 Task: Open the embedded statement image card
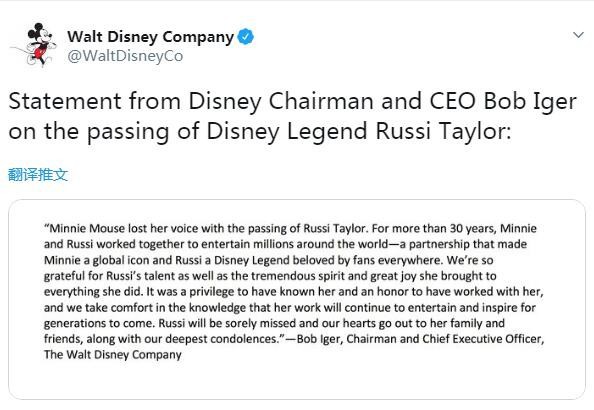point(297,299)
